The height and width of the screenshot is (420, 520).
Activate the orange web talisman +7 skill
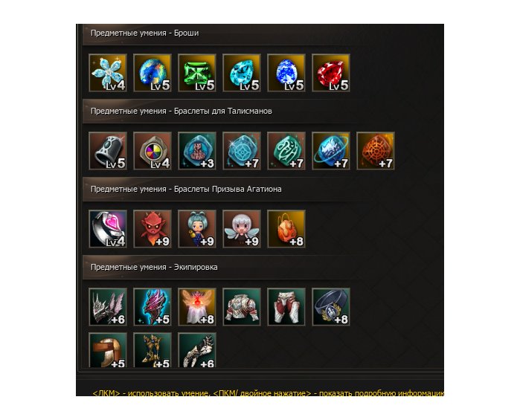pos(376,151)
